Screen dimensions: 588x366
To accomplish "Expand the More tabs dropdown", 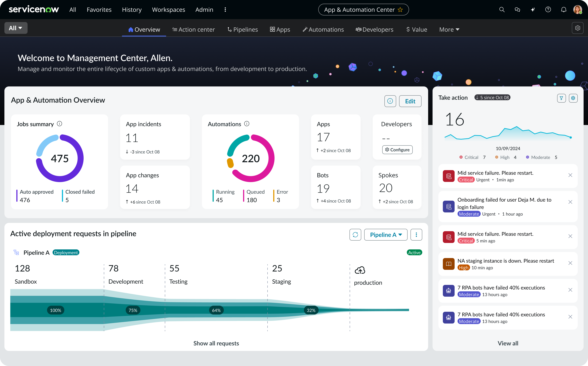I will (x=449, y=30).
